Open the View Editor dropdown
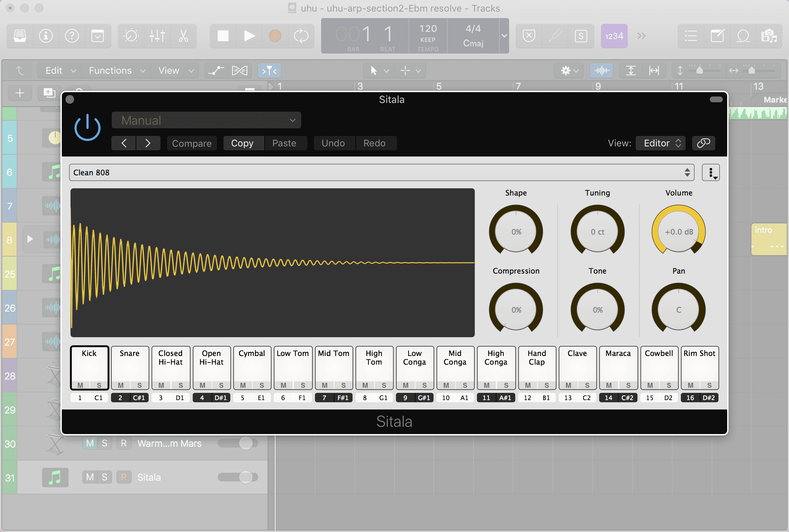The width and height of the screenshot is (789, 532). [x=661, y=143]
